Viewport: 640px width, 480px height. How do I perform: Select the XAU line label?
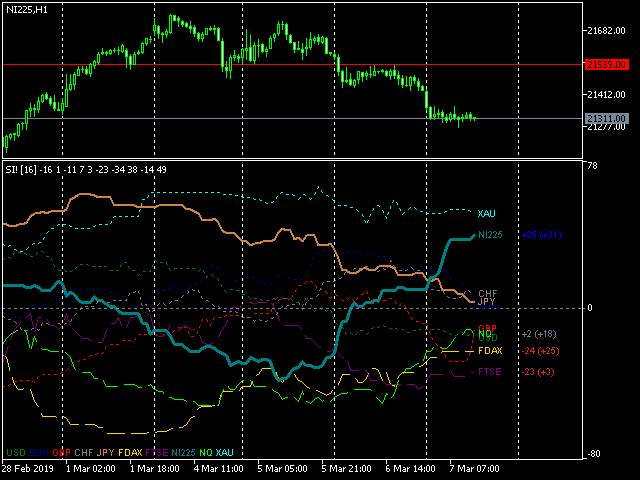pos(487,213)
